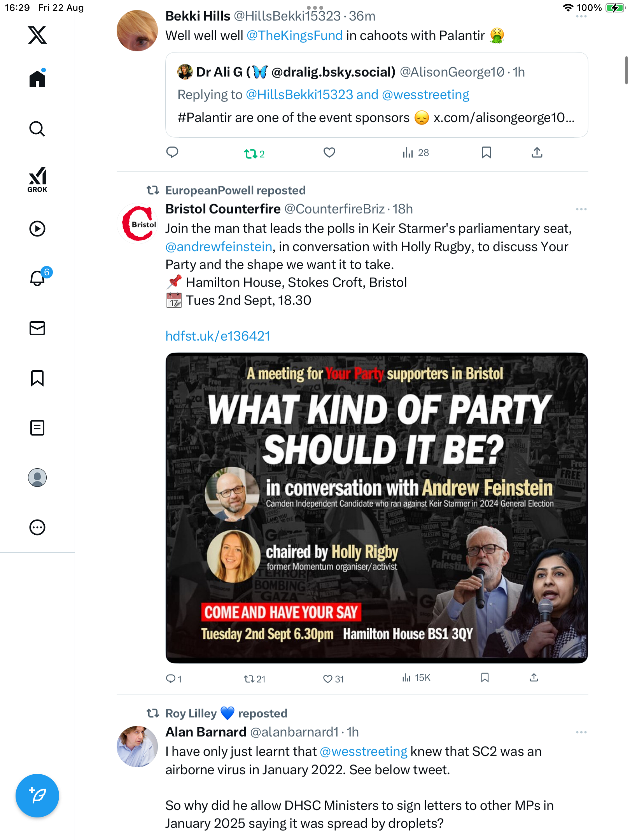This screenshot has width=630, height=840.
Task: Open more options on Alan Barnard post
Action: [x=581, y=732]
